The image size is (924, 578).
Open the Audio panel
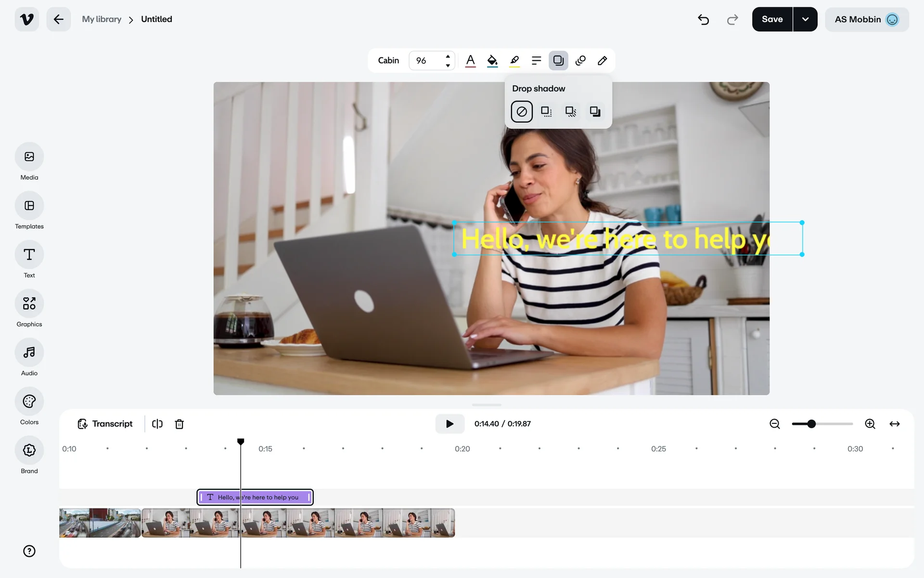point(29,353)
